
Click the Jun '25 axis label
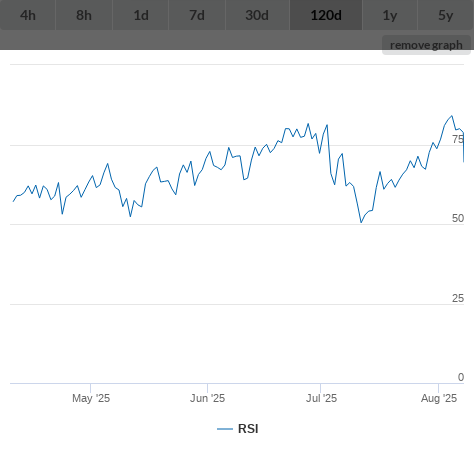click(x=207, y=398)
